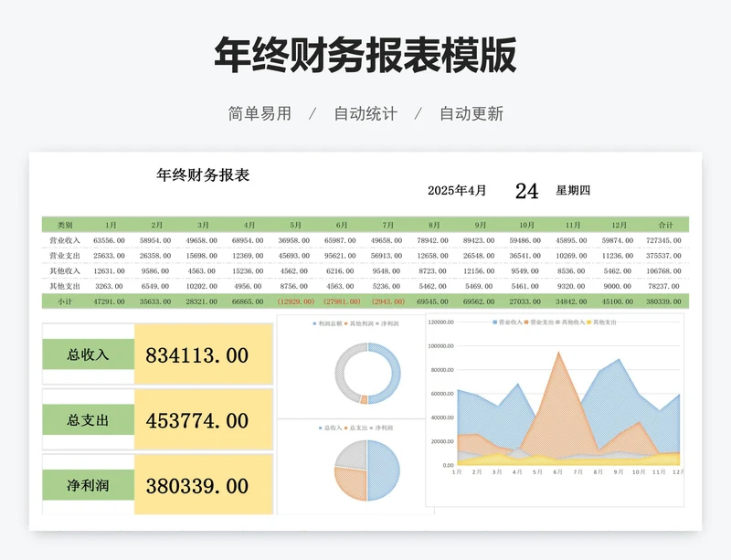Click cell 89423.00 under 9月

(x=479, y=240)
